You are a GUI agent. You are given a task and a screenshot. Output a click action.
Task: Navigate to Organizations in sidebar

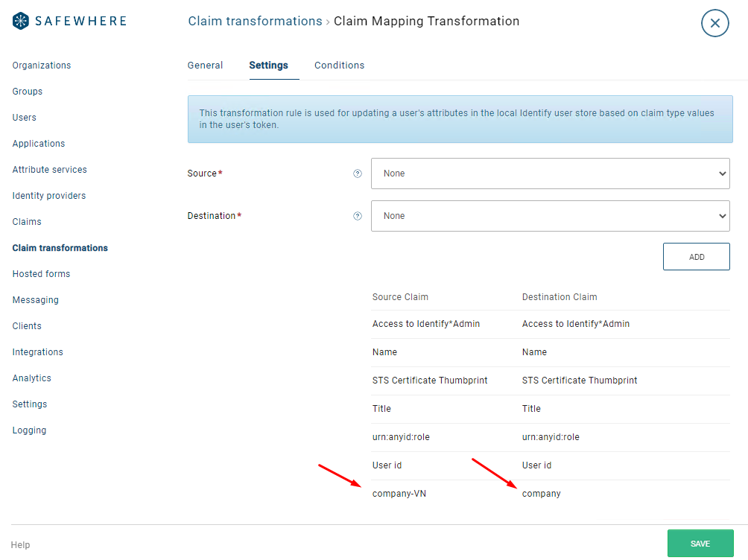[42, 66]
